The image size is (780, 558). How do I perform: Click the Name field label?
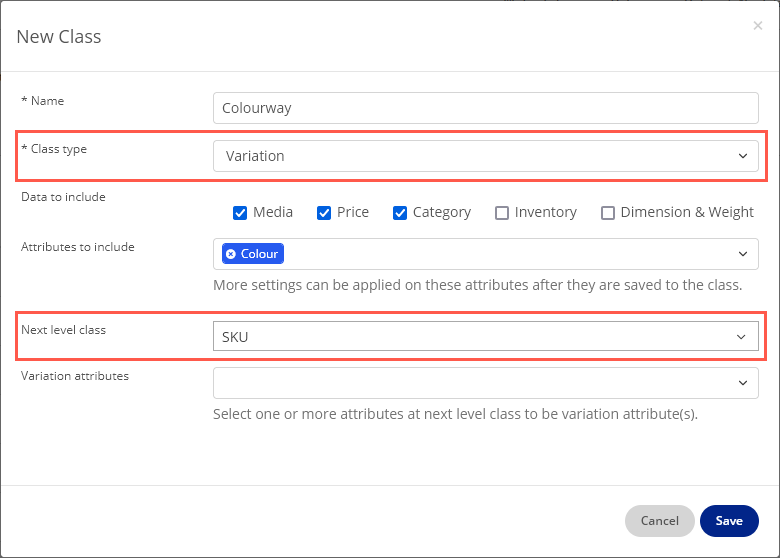pyautogui.click(x=46, y=101)
